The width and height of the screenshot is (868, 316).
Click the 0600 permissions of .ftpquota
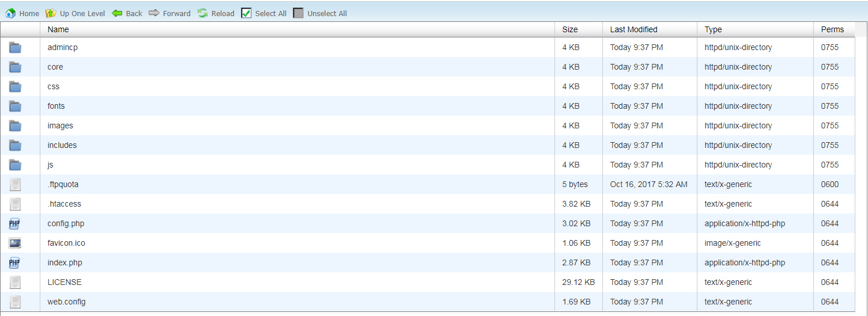tap(830, 184)
